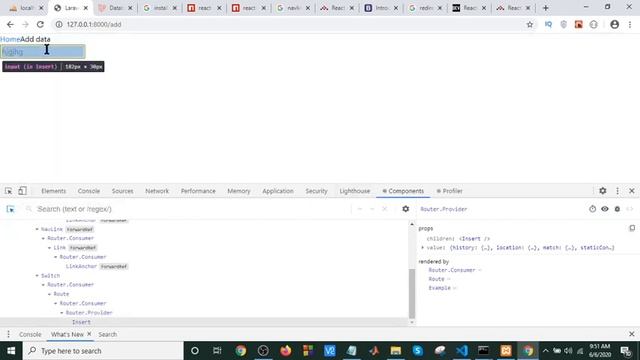Open the Memory tab
The width and height of the screenshot is (640, 360).
tap(239, 191)
